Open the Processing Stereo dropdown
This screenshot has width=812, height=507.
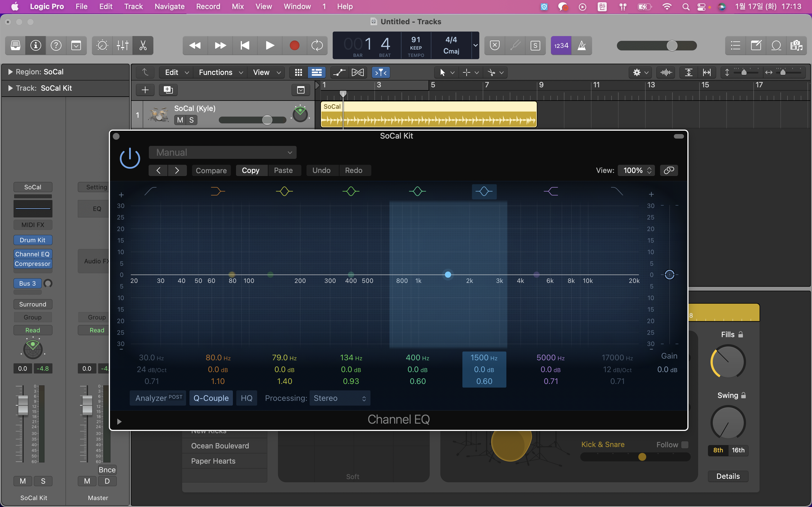click(339, 398)
